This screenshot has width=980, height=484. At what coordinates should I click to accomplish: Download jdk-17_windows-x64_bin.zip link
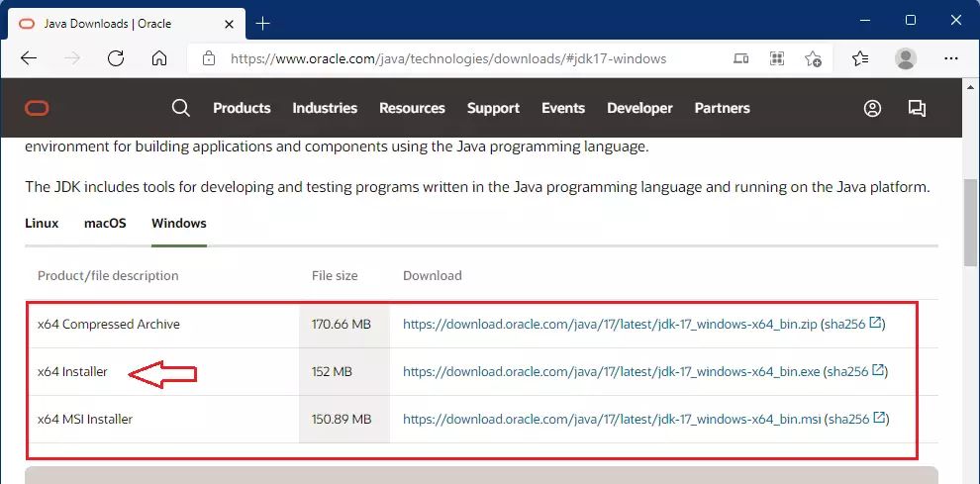(x=610, y=325)
